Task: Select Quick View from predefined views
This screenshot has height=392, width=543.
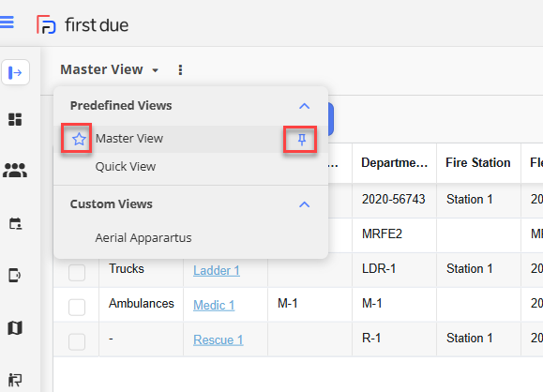Action: tap(126, 167)
